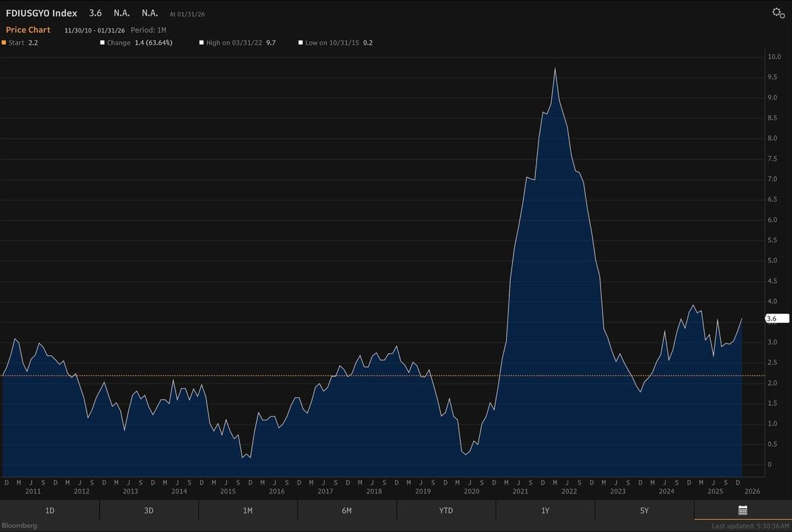Show year-to-date with the YTD tab

[446, 510]
